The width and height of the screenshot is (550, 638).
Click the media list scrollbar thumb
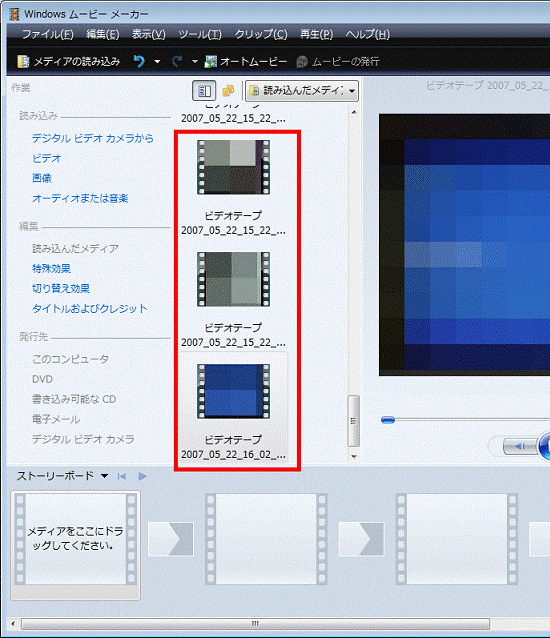[354, 421]
